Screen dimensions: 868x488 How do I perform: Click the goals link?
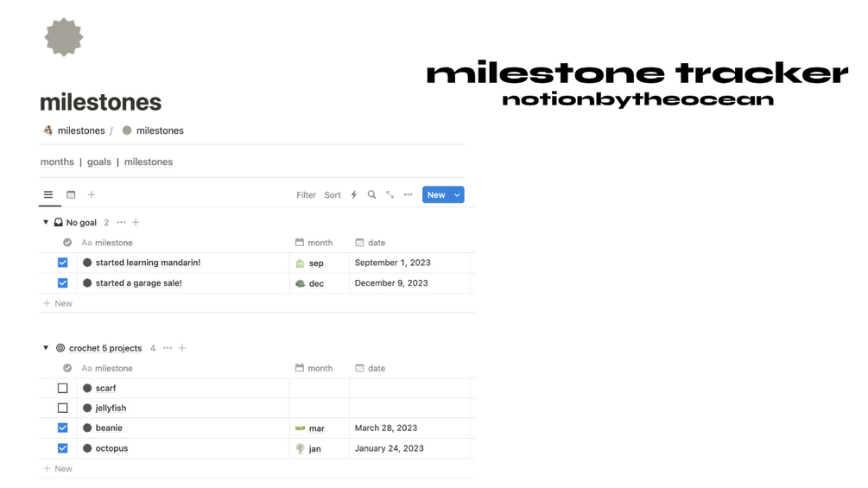99,162
